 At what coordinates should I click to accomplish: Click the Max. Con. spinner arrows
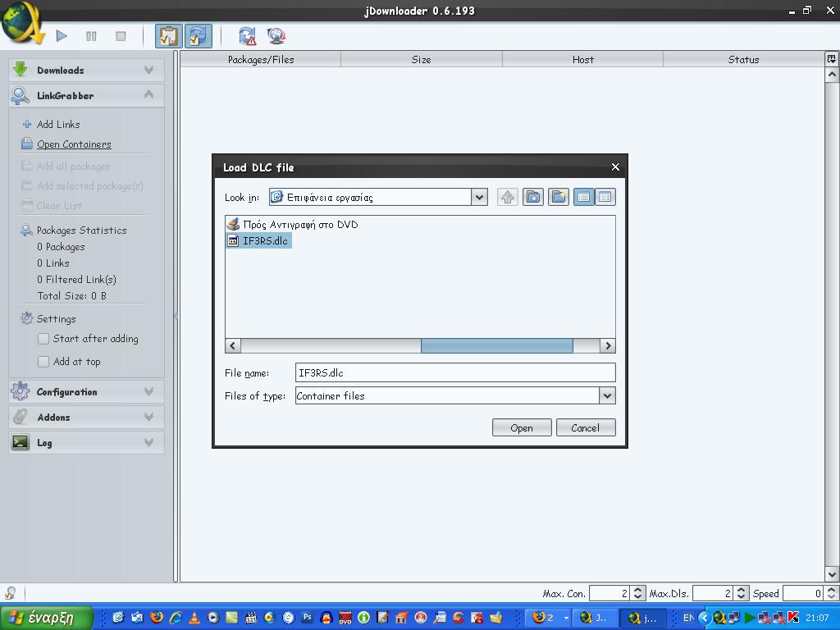tap(637, 593)
